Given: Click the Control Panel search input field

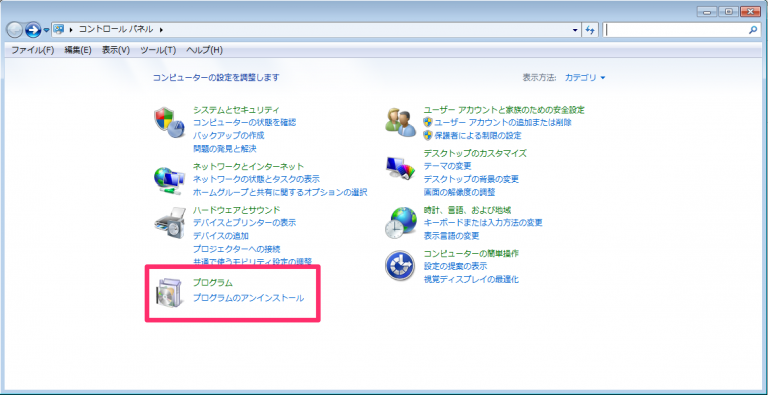Looking at the screenshot, I should click(x=676, y=30).
